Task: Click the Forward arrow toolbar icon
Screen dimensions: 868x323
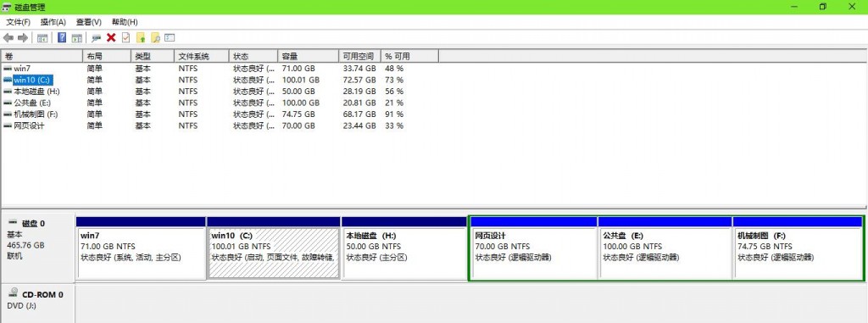Action: tap(23, 37)
